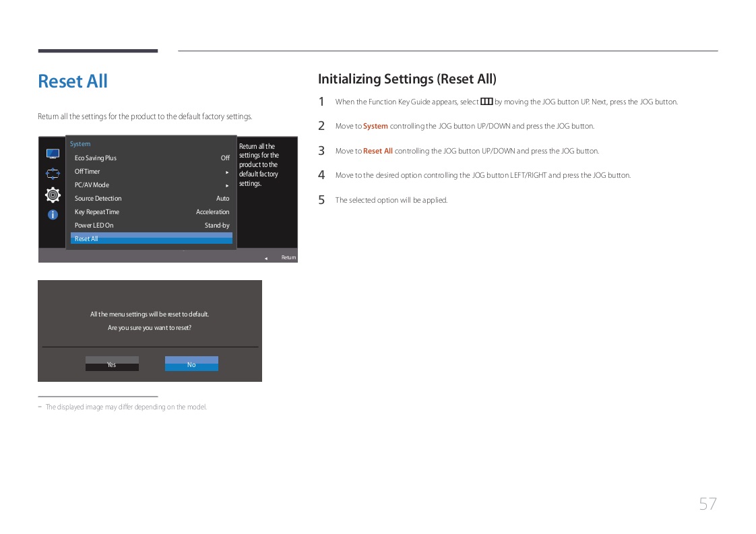Image resolution: width=756 pixels, height=534 pixels.
Task: Select Key Repeat Time menu item
Action: [x=152, y=212]
